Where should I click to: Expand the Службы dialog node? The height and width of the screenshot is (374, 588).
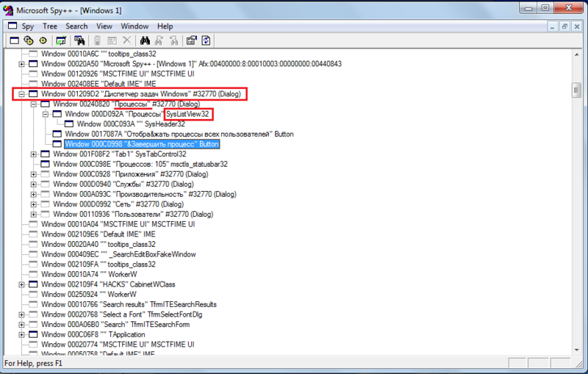coord(34,184)
